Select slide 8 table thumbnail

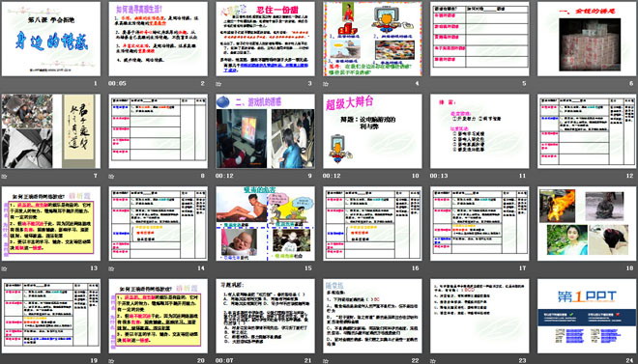[x=158, y=131]
